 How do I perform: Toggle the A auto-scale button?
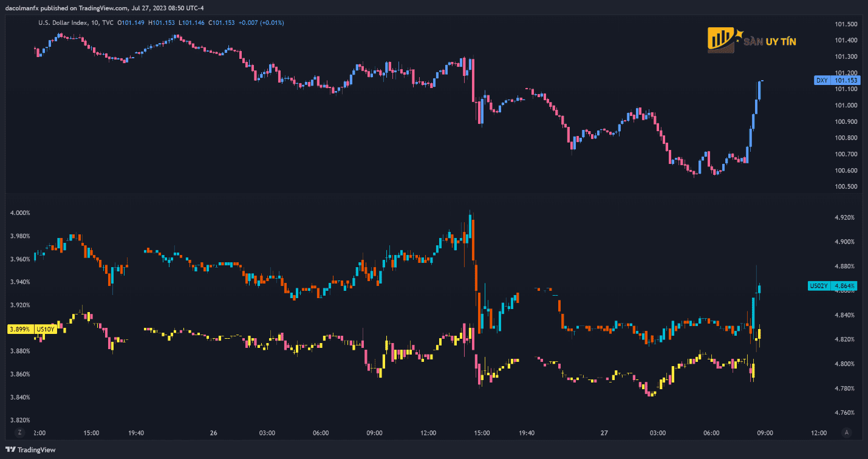click(x=846, y=433)
